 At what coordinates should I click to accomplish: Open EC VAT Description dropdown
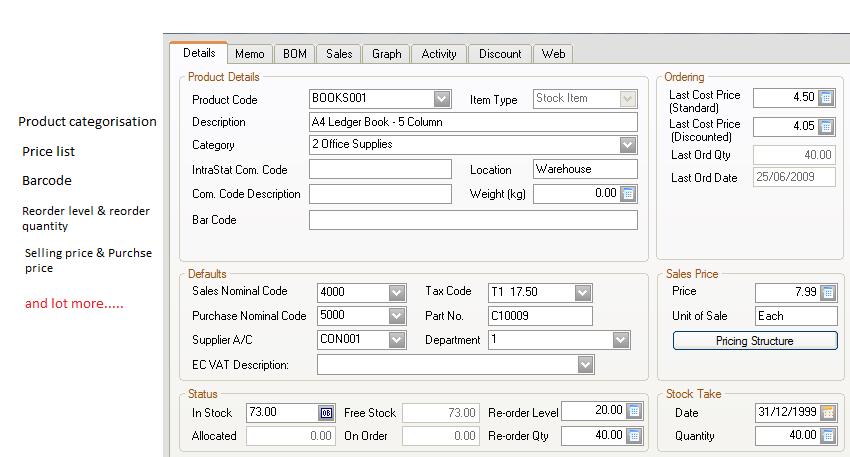point(585,365)
